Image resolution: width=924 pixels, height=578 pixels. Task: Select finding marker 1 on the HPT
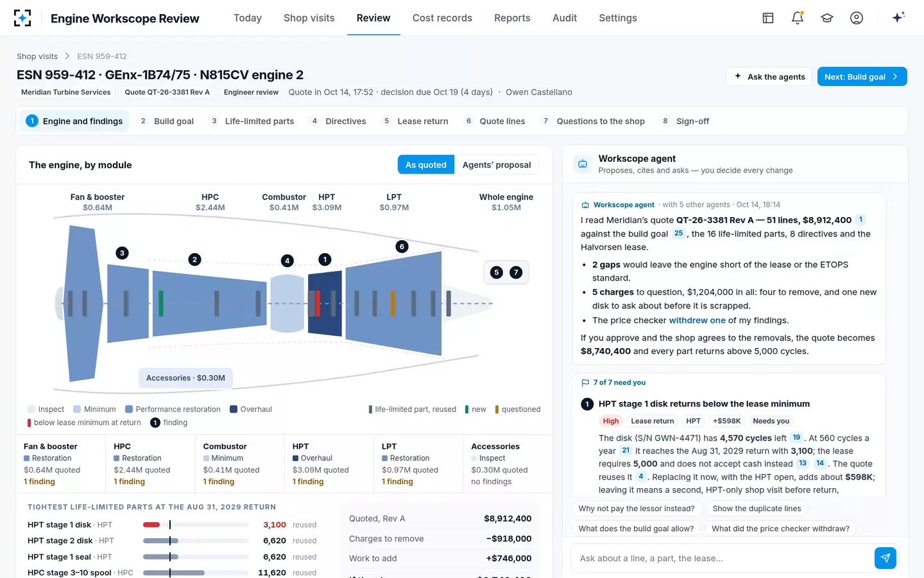coord(325,259)
